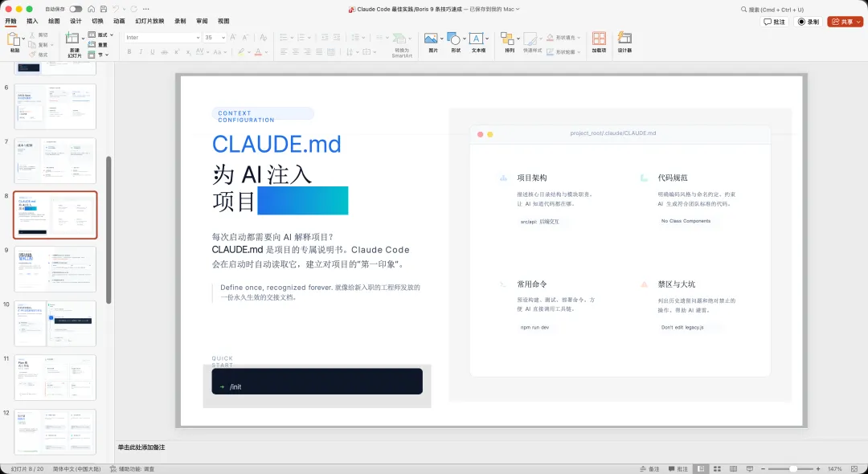Open the text highlight color picker
The image size is (868, 474).
pos(248,52)
